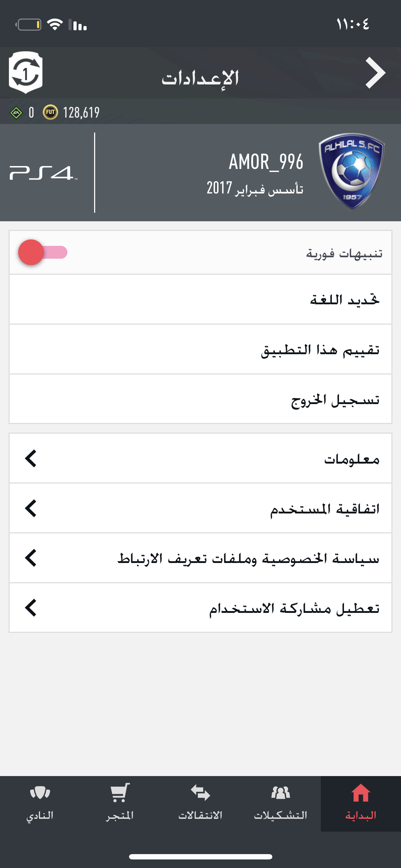Tap log out (تسجيل الخروج)
Viewport: 401px width, 868px height.
200,399
